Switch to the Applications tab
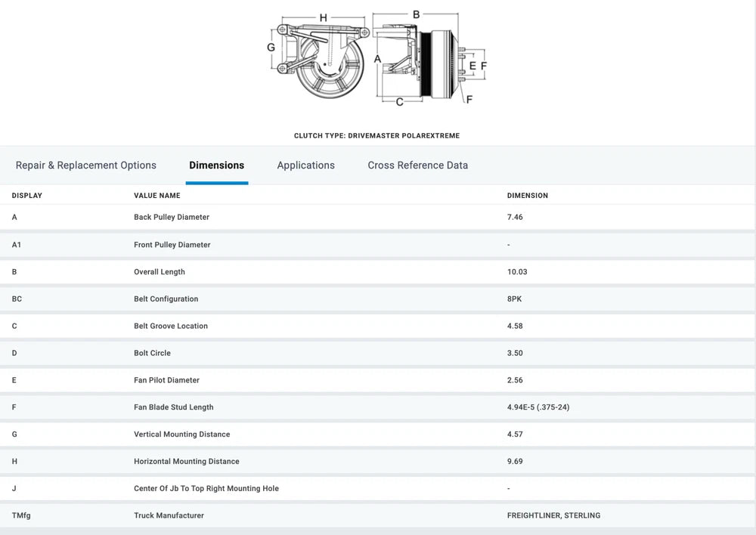Screen dimensions: 756x535 (x=305, y=165)
